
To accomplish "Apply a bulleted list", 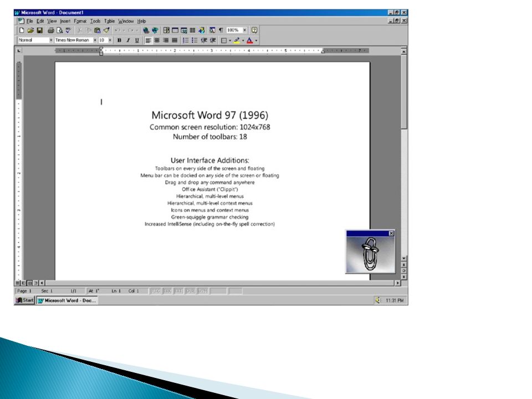I will [x=195, y=40].
